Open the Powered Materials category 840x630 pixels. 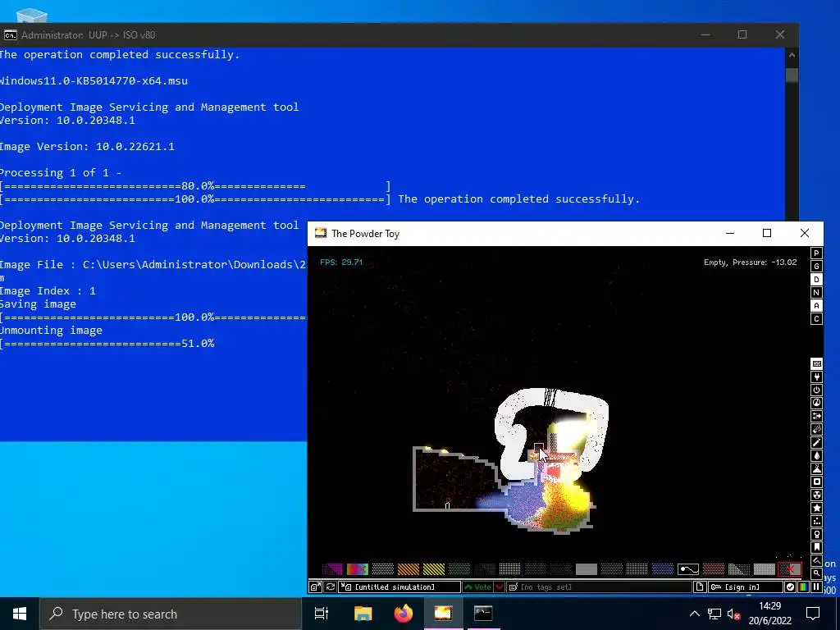816,390
